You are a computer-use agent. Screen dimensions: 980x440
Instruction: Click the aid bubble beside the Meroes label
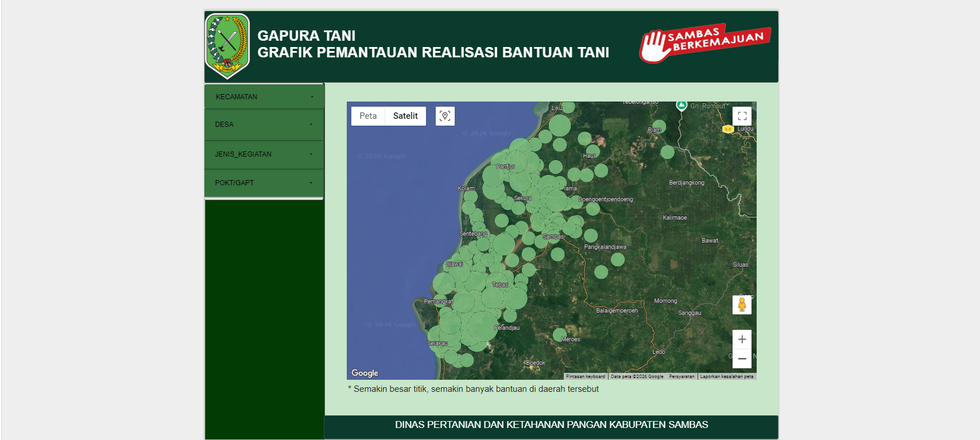(x=560, y=334)
